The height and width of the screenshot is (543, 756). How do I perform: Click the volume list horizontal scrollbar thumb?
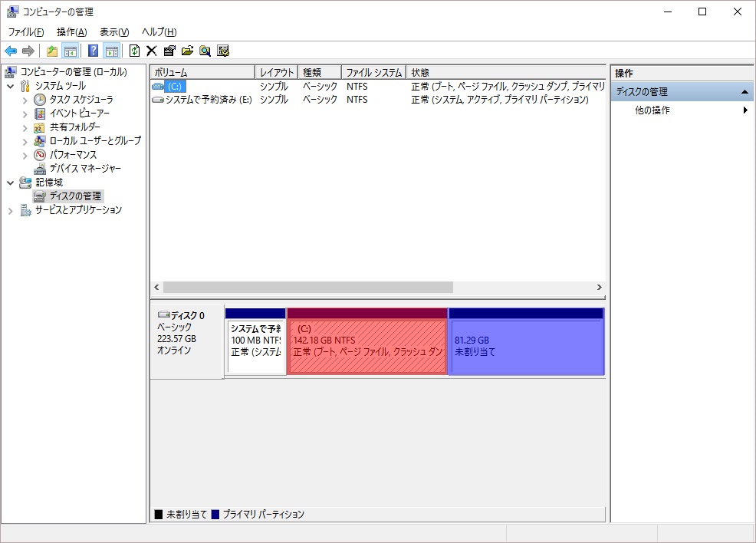point(308,288)
